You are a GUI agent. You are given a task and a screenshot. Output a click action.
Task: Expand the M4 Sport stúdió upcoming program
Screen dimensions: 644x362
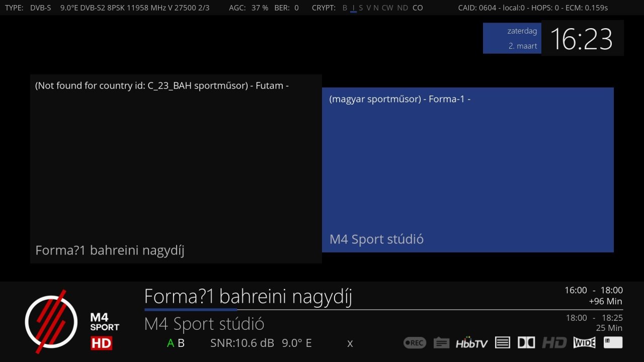(204, 324)
